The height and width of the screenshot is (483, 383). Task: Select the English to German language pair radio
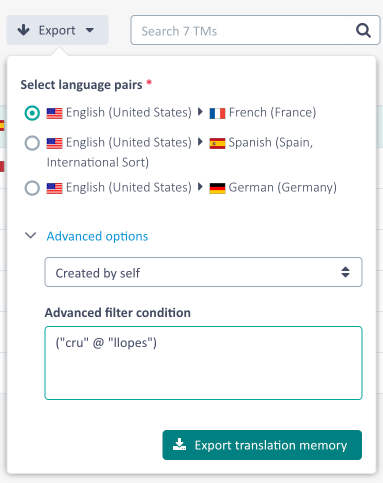pos(32,188)
